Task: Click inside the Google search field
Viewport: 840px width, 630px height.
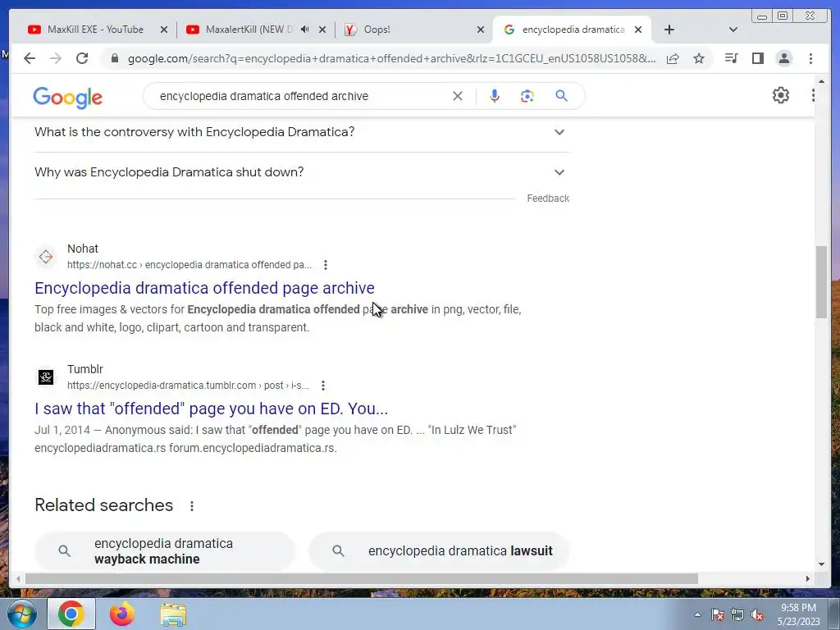Action: [x=300, y=96]
